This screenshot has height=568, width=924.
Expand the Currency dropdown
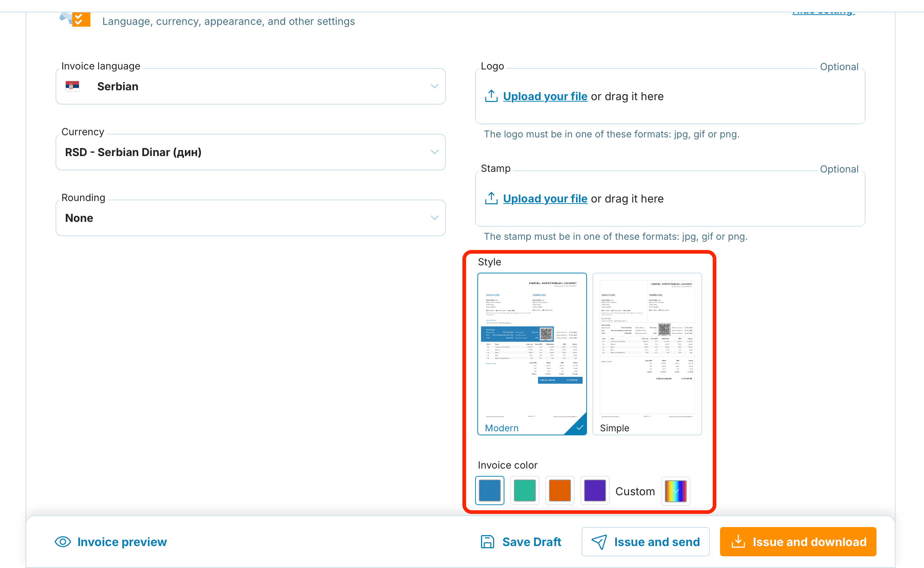[x=250, y=152]
